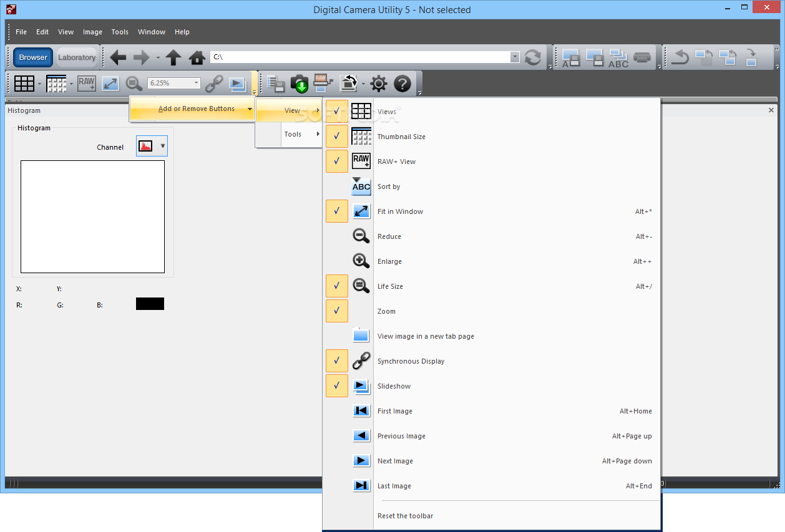Open the Edit menu
This screenshot has width=785, height=532.
click(42, 32)
